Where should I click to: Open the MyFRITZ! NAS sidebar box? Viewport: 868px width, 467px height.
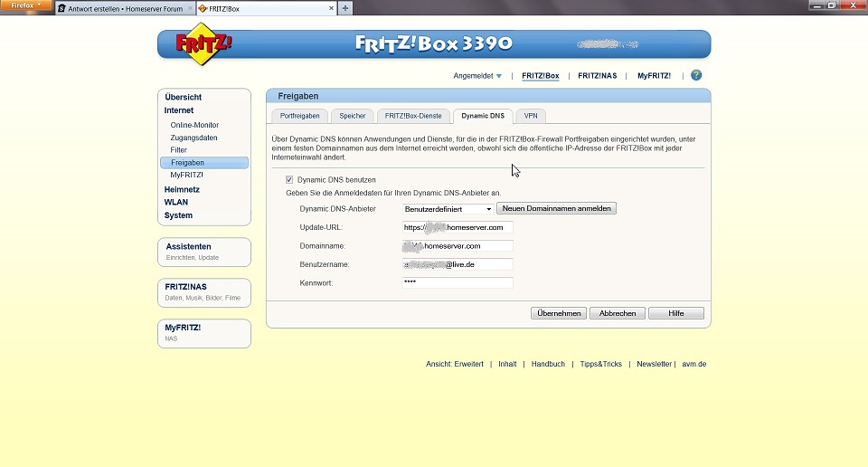click(x=204, y=333)
